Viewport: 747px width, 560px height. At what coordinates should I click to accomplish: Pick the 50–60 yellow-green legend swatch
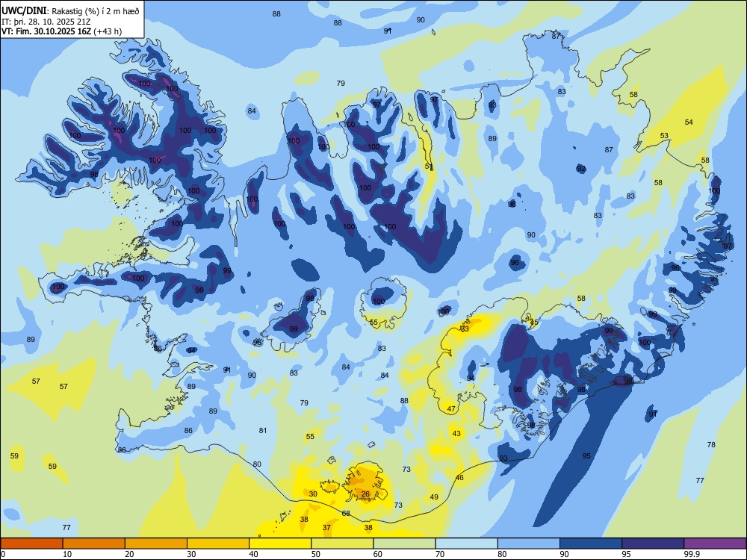click(342, 544)
